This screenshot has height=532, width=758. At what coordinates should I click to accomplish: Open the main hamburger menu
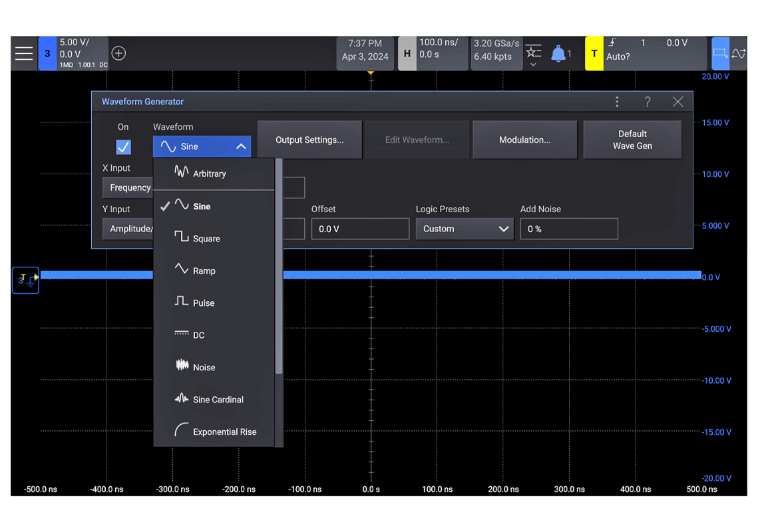(x=23, y=53)
